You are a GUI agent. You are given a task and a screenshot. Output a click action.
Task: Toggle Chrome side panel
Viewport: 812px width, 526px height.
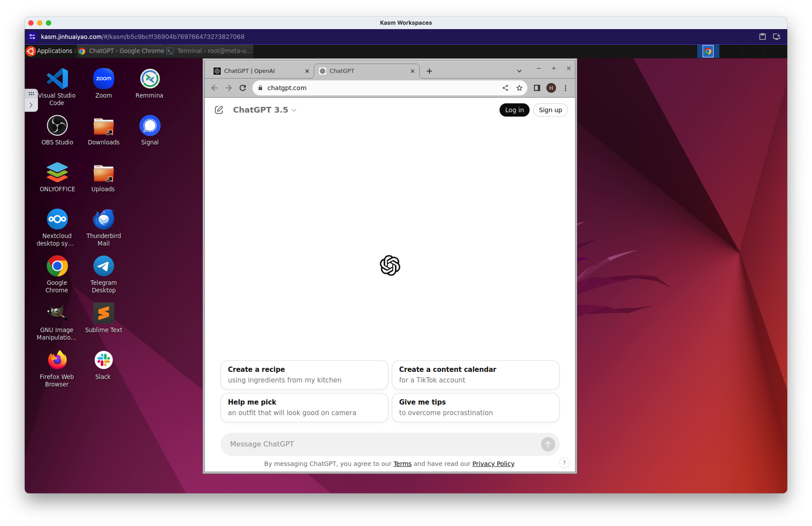[537, 88]
